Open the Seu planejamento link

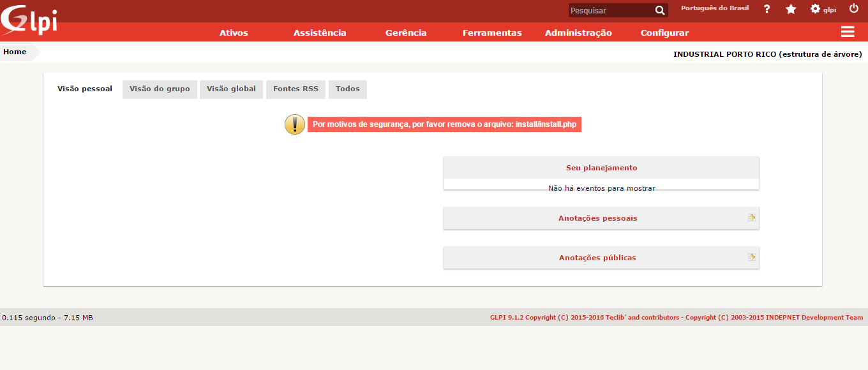point(601,168)
